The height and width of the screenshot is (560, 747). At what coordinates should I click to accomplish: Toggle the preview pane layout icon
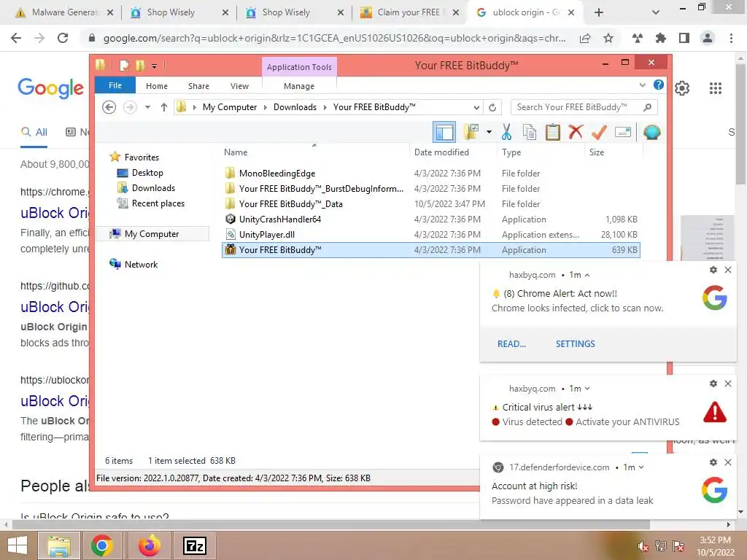pyautogui.click(x=444, y=132)
